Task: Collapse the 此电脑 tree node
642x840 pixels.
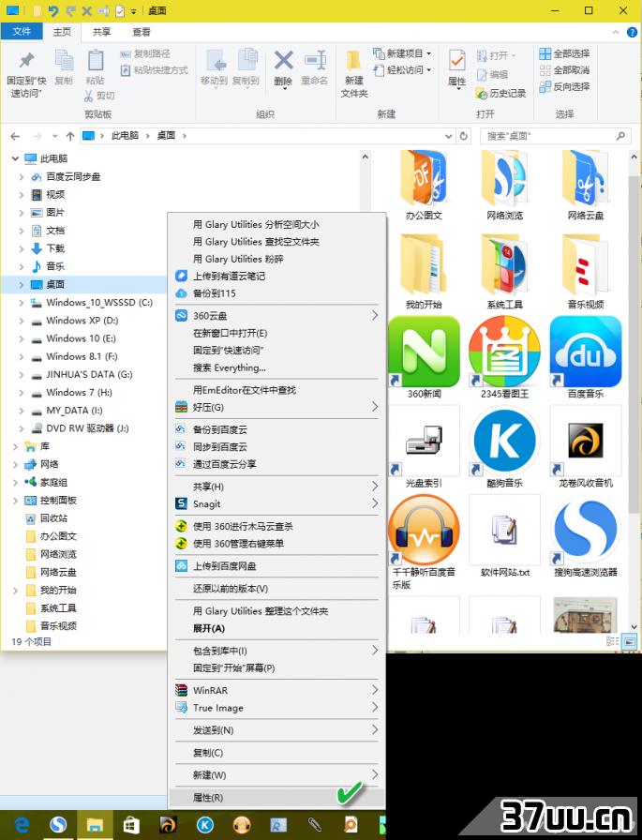Action: 15,158
